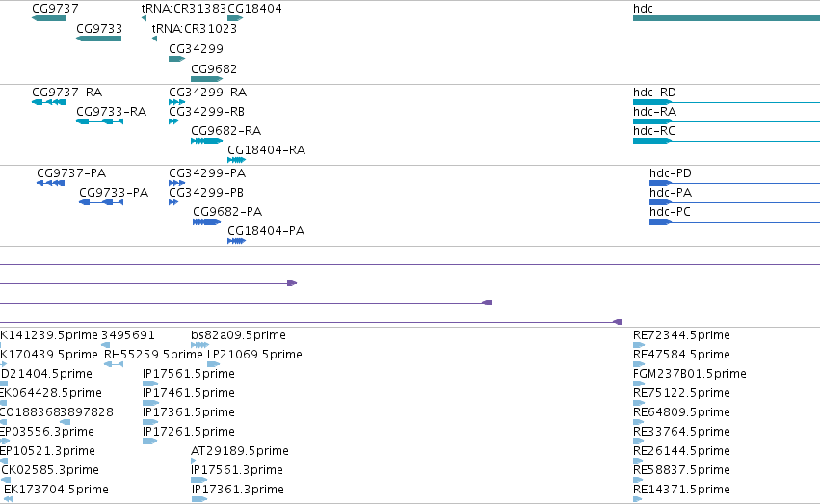
Task: Click the bs82a09.5prime EST
Action: (x=199, y=346)
